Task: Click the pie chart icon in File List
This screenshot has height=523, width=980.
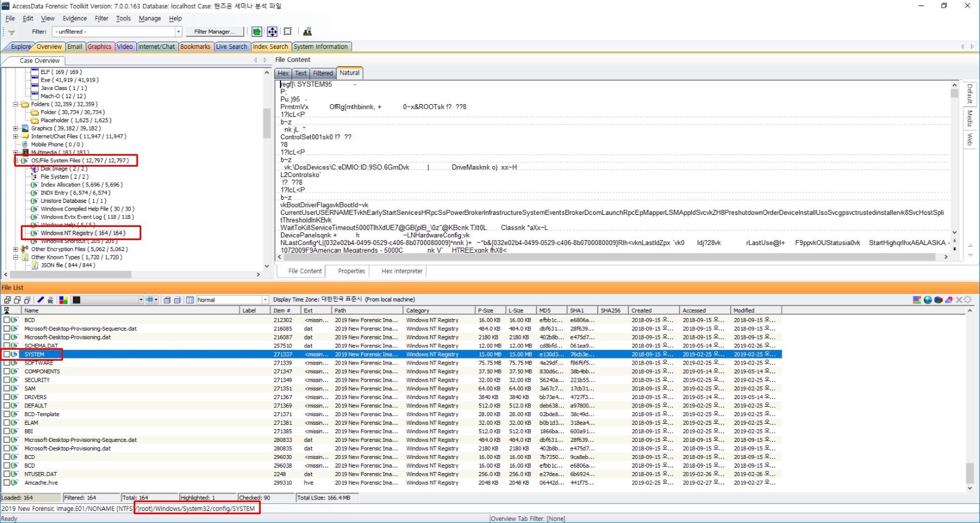Action: pyautogui.click(x=938, y=300)
